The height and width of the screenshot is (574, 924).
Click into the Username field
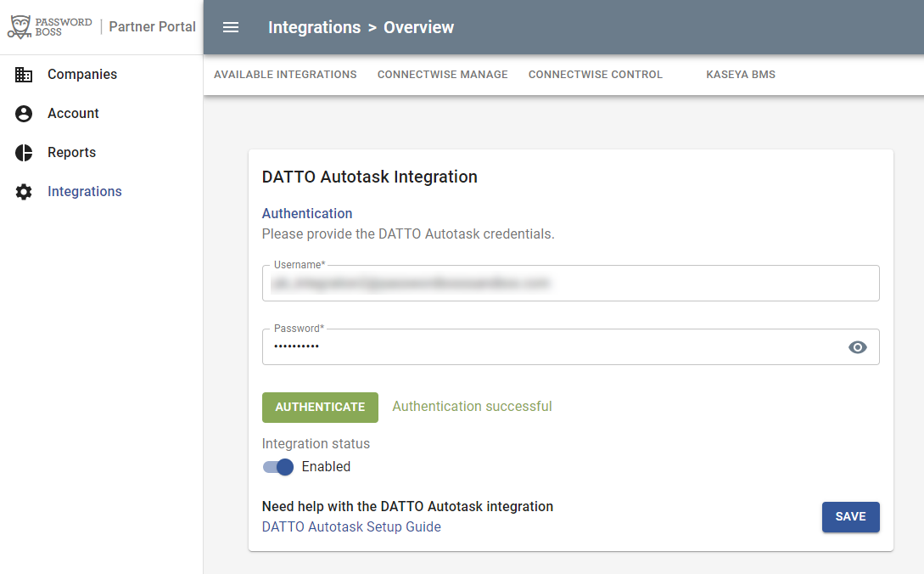click(570, 283)
